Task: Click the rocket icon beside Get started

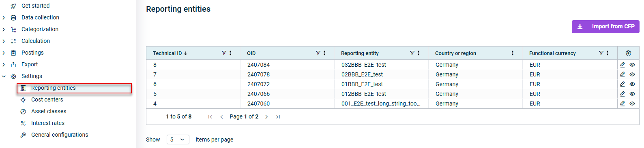Action: pyautogui.click(x=13, y=6)
